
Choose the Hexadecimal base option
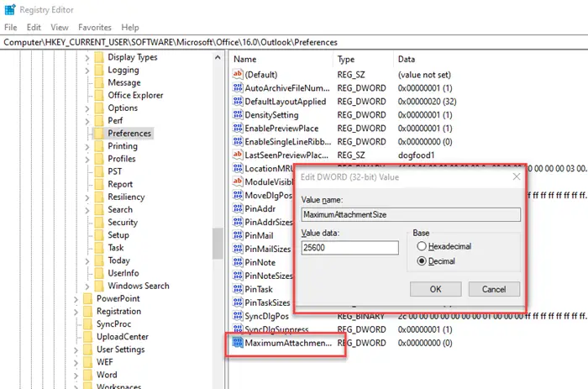[444, 246]
